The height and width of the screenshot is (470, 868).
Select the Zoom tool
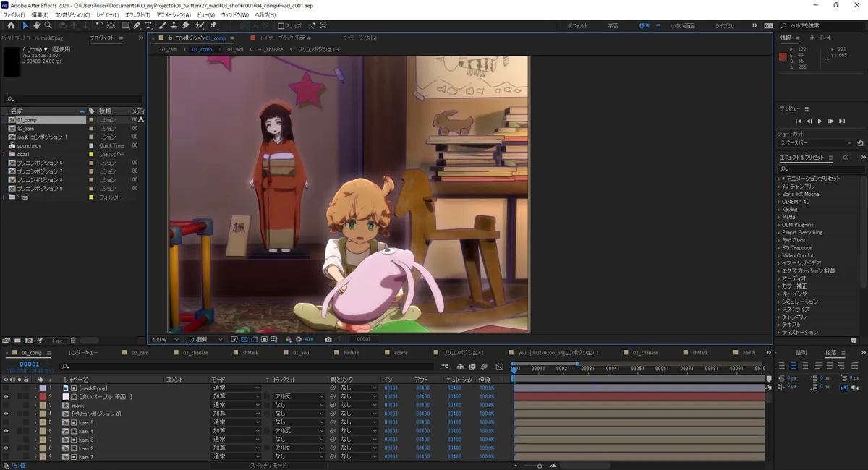pos(47,25)
